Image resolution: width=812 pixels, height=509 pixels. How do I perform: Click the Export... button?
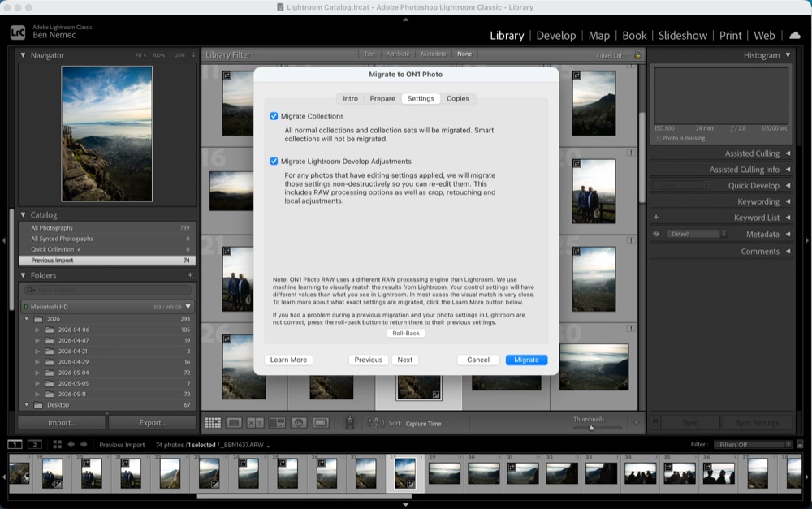[153, 422]
